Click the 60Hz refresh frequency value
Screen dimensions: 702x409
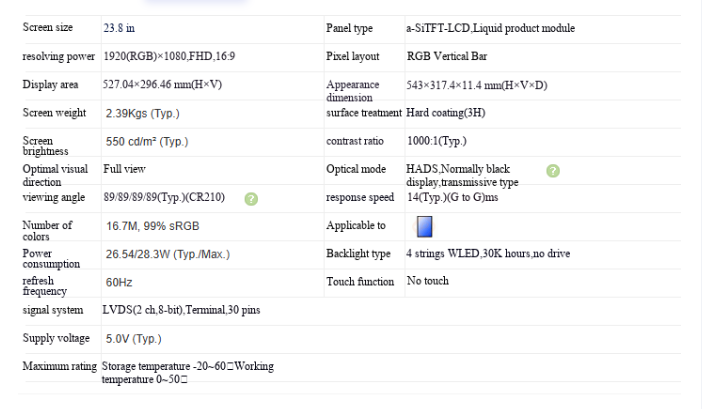point(119,283)
